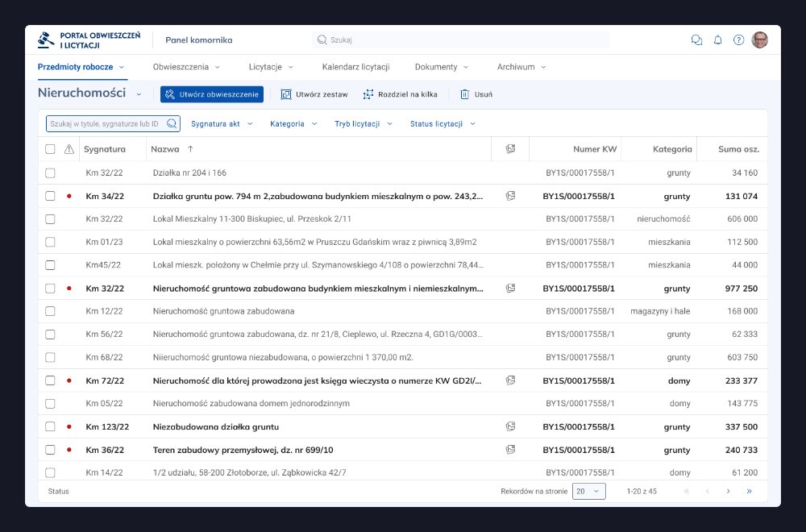Check the Km 12/22 row checkbox
The height and width of the screenshot is (532, 806).
coord(50,311)
